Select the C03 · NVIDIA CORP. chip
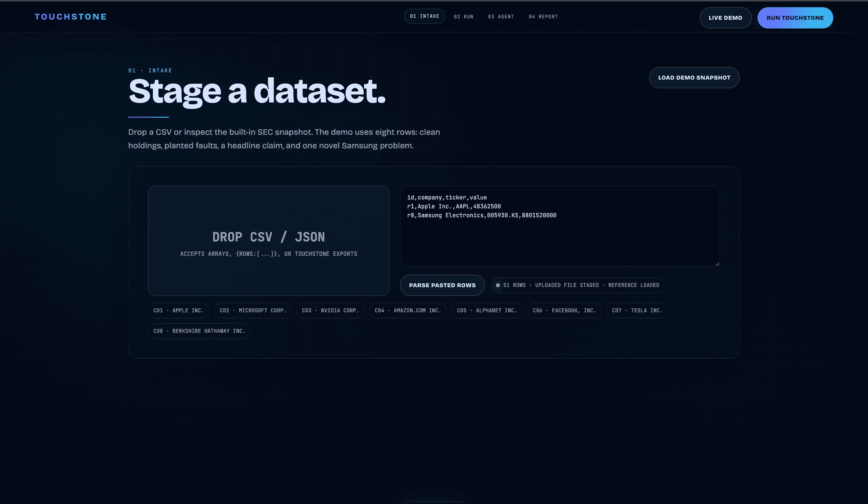868x504 pixels. (x=330, y=311)
